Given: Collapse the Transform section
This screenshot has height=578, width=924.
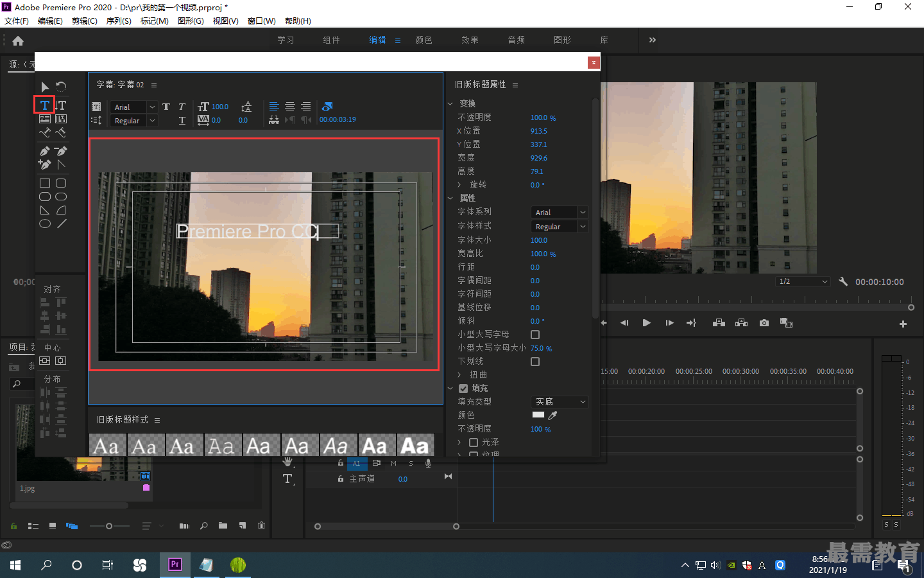Looking at the screenshot, I should click(x=450, y=103).
